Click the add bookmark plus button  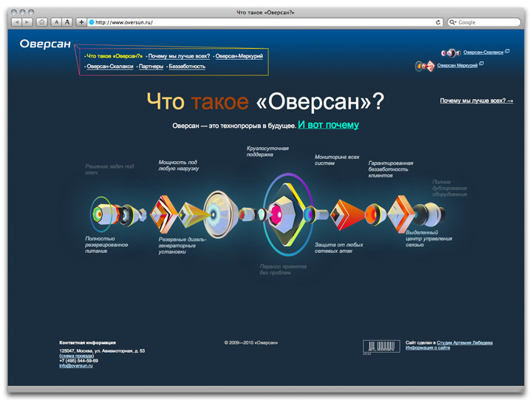81,22
